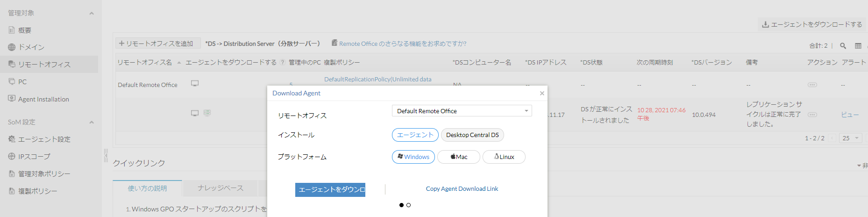Click the green distribution server download icon
The height and width of the screenshot is (217, 868).
207,113
